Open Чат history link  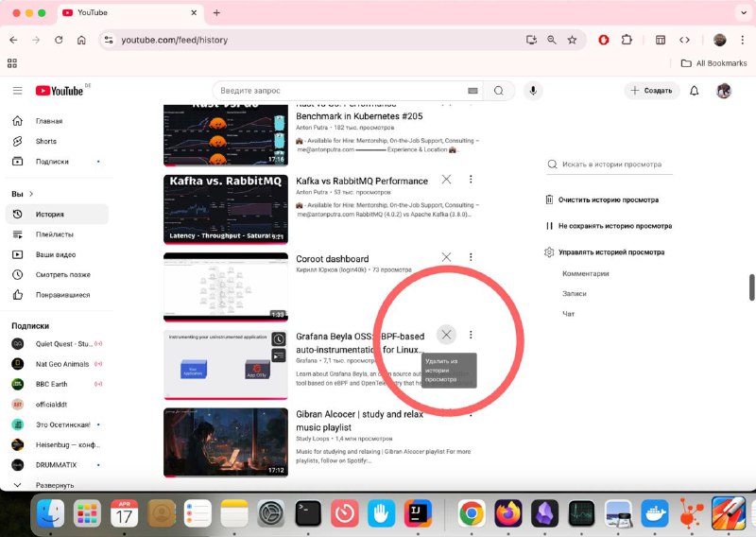(569, 314)
